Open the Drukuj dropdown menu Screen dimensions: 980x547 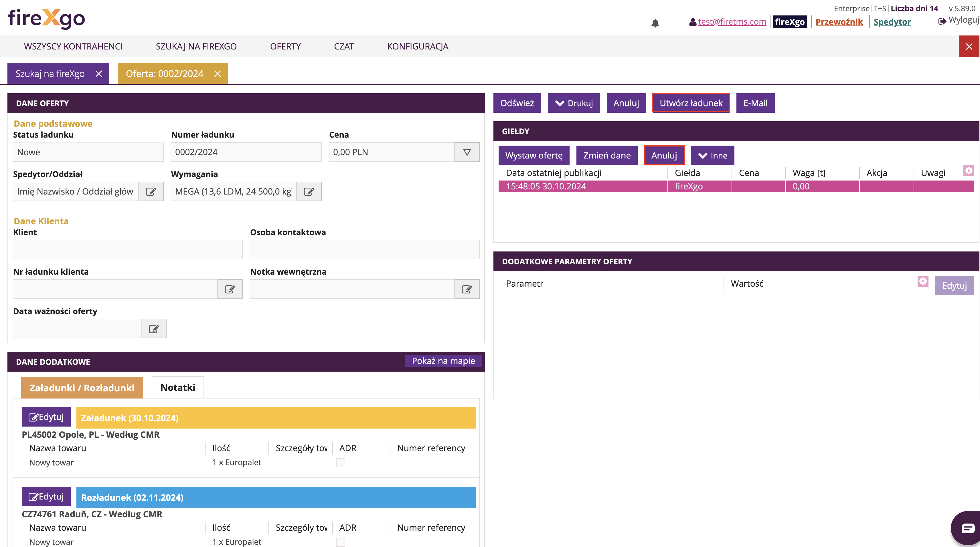click(573, 103)
